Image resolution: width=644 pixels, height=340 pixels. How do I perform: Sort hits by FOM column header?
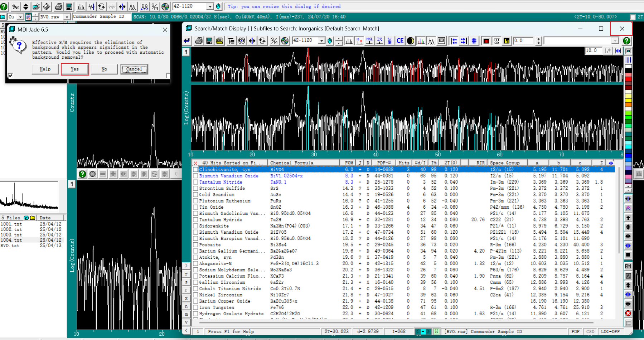tap(349, 163)
